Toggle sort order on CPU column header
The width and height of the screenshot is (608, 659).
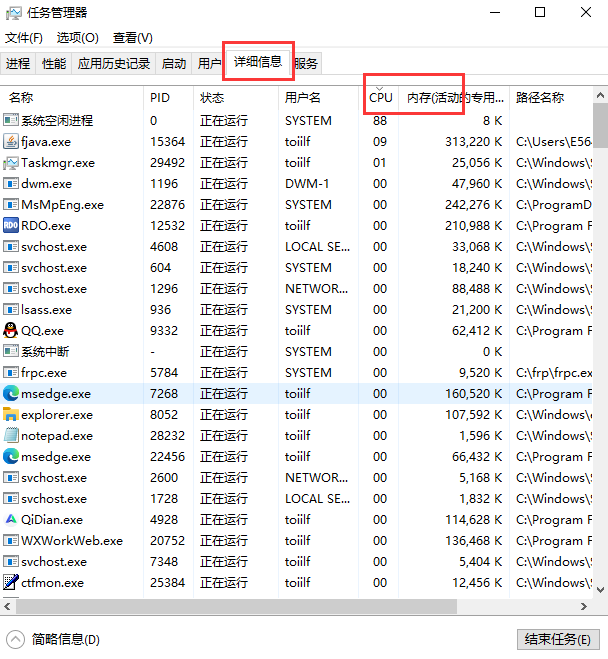pyautogui.click(x=380, y=98)
